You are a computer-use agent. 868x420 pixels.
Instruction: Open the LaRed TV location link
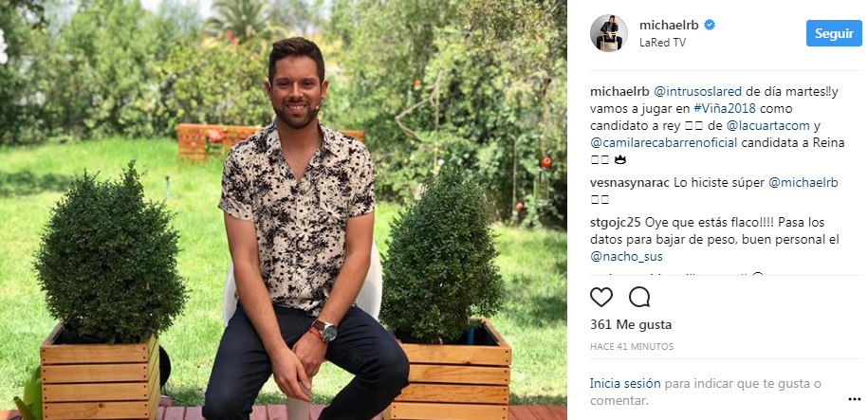click(x=663, y=43)
